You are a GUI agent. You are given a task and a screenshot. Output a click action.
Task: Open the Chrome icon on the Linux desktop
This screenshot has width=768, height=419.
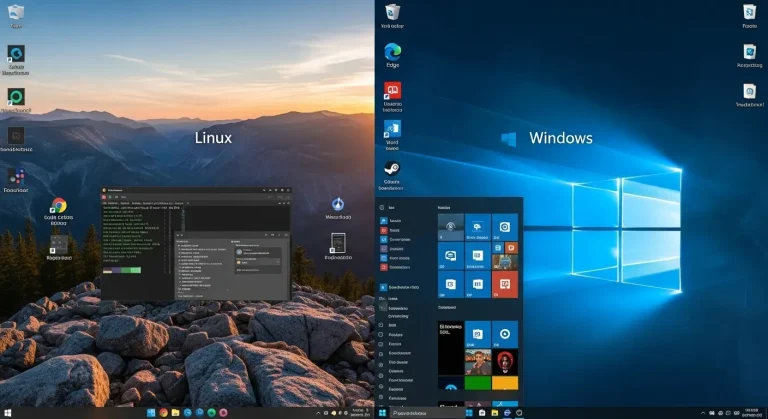pos(59,205)
